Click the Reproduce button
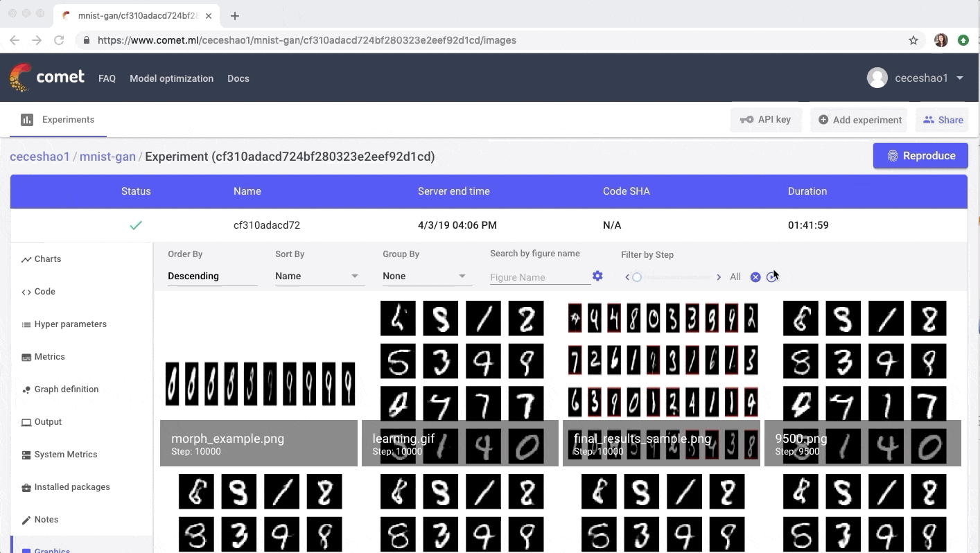This screenshot has width=980, height=553. coord(920,156)
